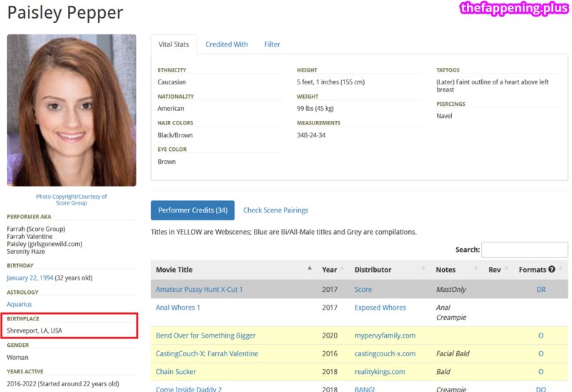Select the 5 feet, 1 inches height value
The width and height of the screenshot is (572, 392).
(x=331, y=82)
